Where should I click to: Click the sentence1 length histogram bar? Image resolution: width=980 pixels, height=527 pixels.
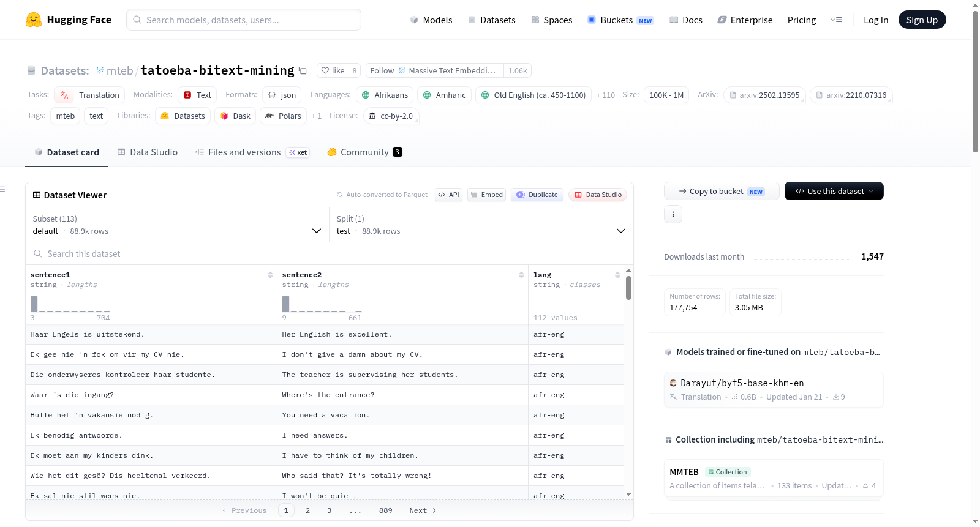point(34,304)
